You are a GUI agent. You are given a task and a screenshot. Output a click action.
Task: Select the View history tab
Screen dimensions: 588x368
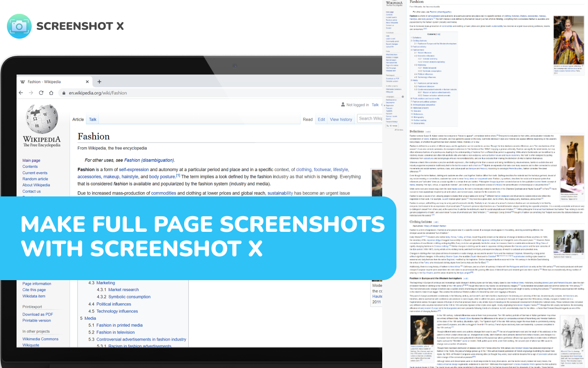pos(340,119)
